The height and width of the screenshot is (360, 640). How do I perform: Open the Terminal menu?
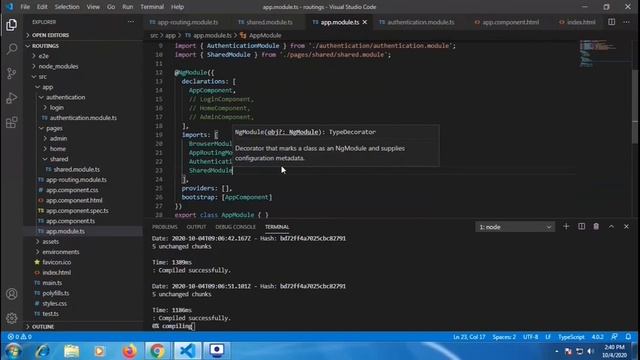pos(152,7)
